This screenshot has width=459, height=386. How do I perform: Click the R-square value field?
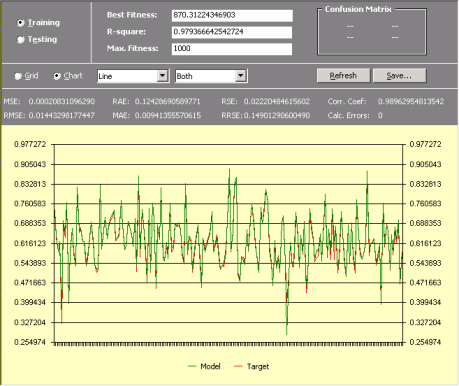[x=232, y=32]
